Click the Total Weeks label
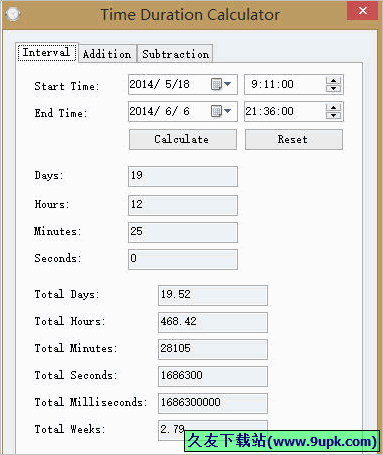Screen dimensions: 383x455 [x=70, y=429]
